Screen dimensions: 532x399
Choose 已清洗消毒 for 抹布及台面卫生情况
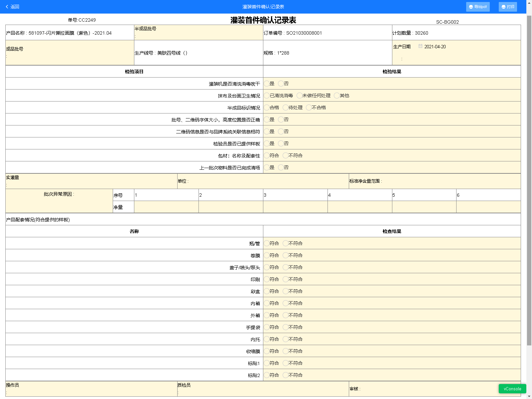point(267,96)
